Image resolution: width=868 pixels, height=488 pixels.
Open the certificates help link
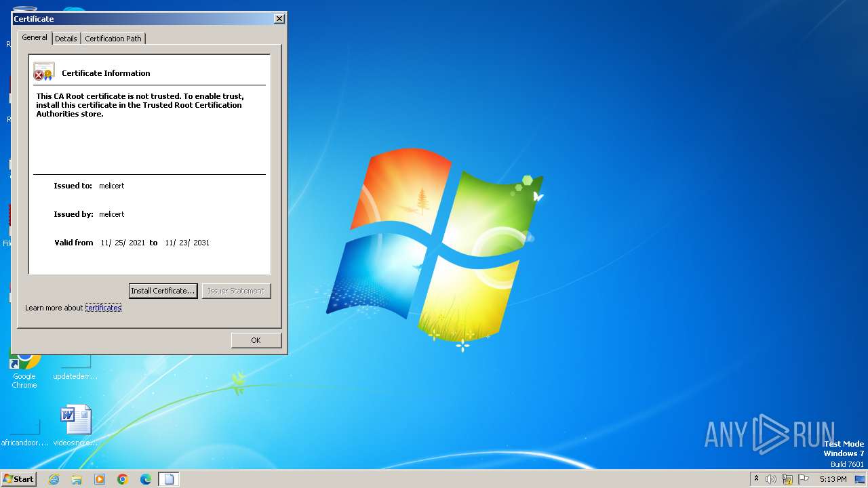click(x=103, y=308)
